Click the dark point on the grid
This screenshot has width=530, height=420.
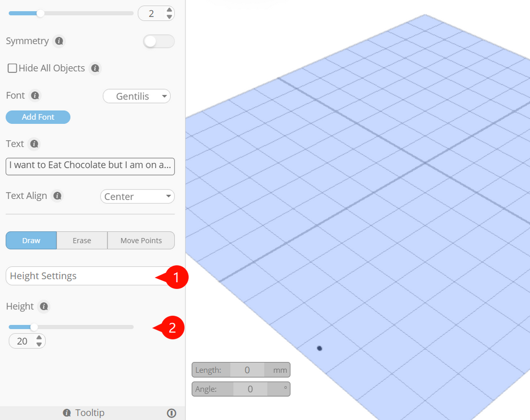pyautogui.click(x=319, y=349)
